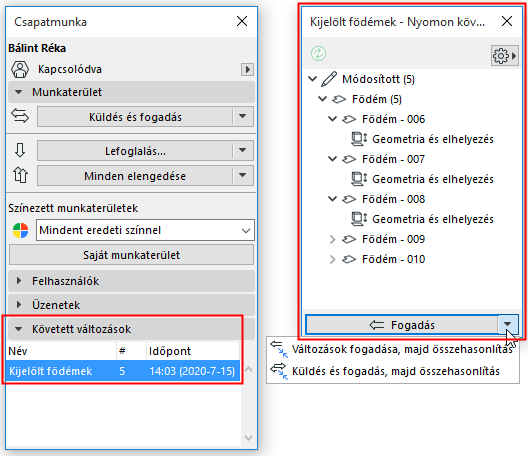Viewport: 528px width, 456px height.
Task: Click the Saját munkaterület button
Action: (x=131, y=255)
